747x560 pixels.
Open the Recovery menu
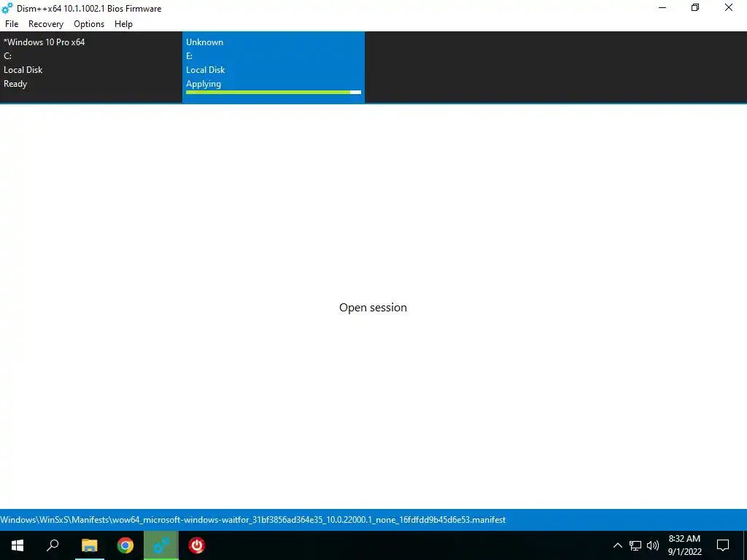[x=46, y=24]
